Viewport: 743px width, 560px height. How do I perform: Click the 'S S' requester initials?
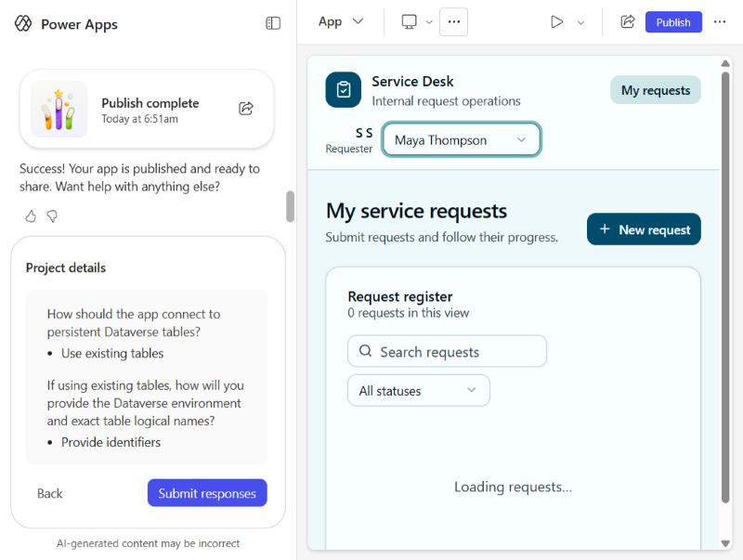click(364, 133)
